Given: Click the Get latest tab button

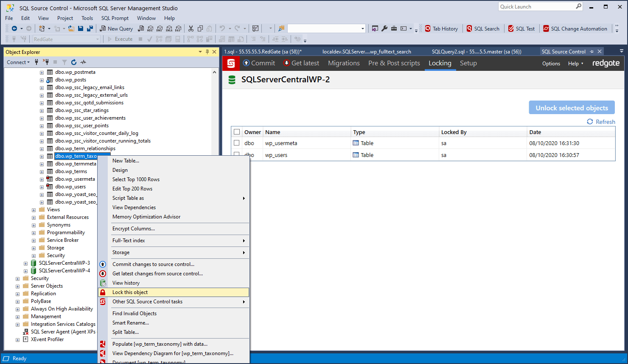Looking at the screenshot, I should (301, 63).
